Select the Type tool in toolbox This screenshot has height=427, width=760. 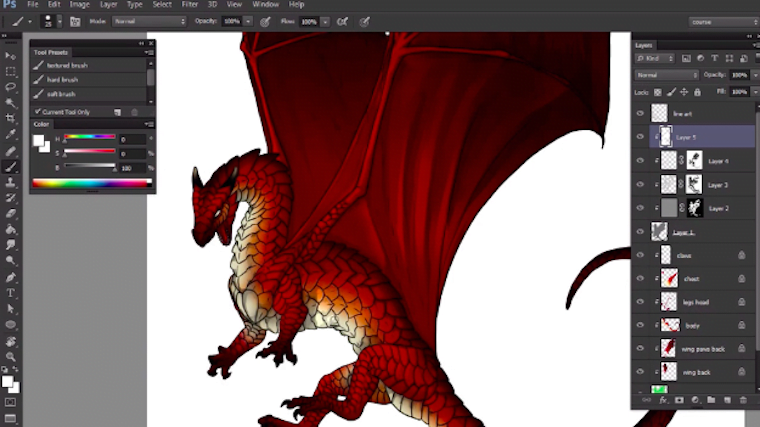[11, 292]
